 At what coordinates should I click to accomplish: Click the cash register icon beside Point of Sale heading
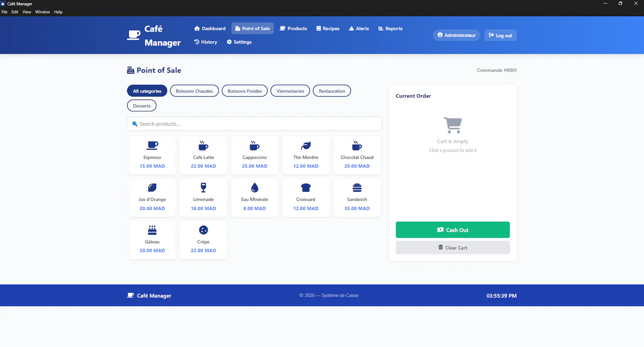click(130, 70)
